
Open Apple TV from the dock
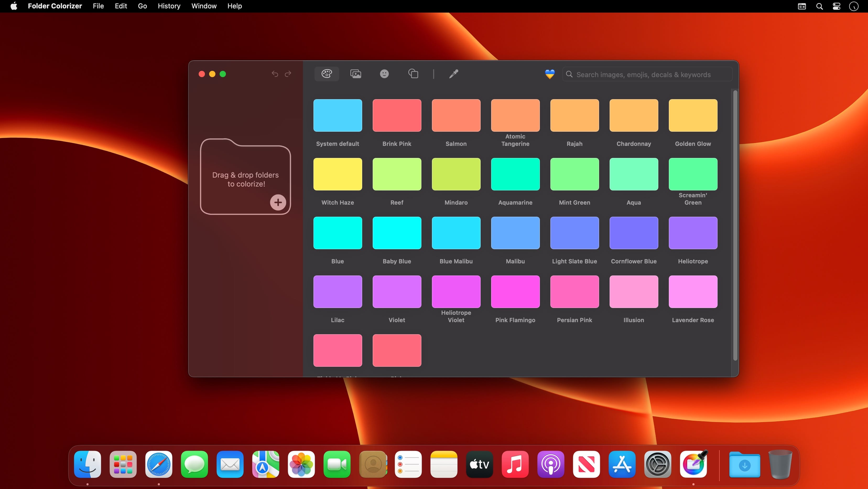pos(480,464)
